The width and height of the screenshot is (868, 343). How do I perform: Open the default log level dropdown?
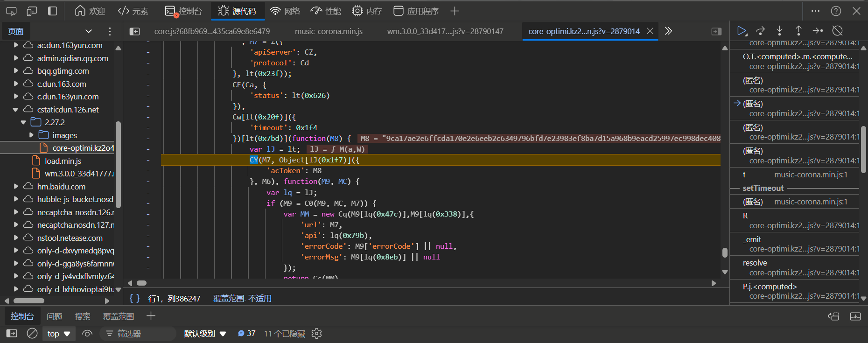(205, 334)
